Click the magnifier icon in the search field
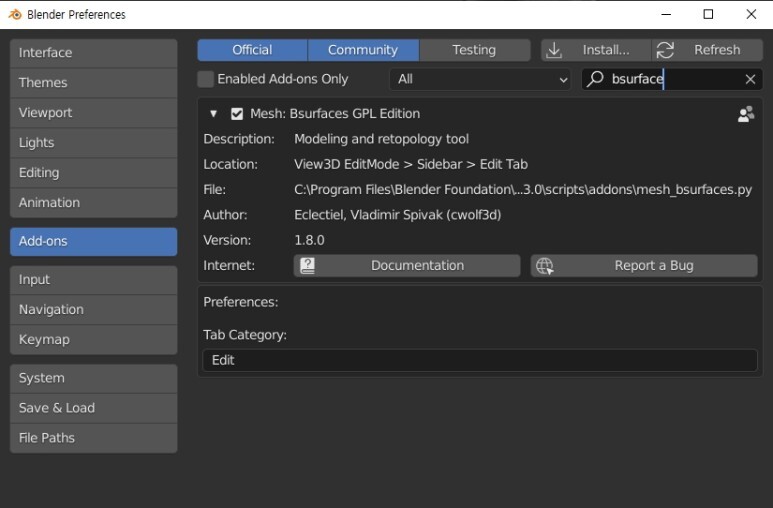The image size is (773, 508). [595, 78]
